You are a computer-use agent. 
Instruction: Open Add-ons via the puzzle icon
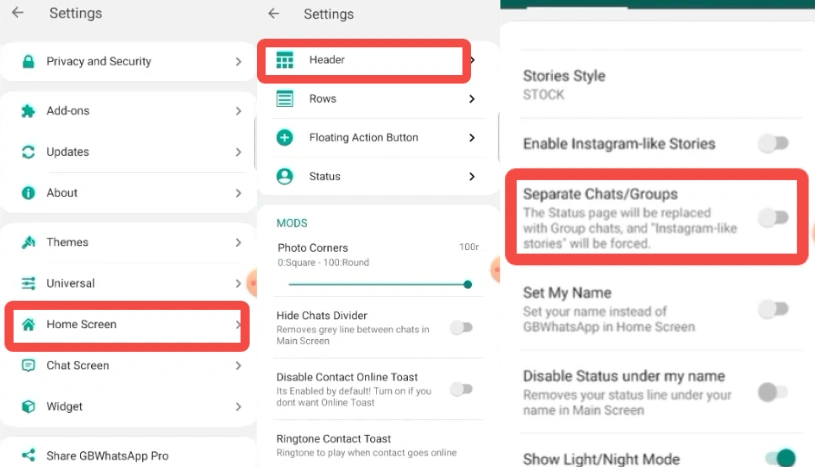(x=28, y=111)
